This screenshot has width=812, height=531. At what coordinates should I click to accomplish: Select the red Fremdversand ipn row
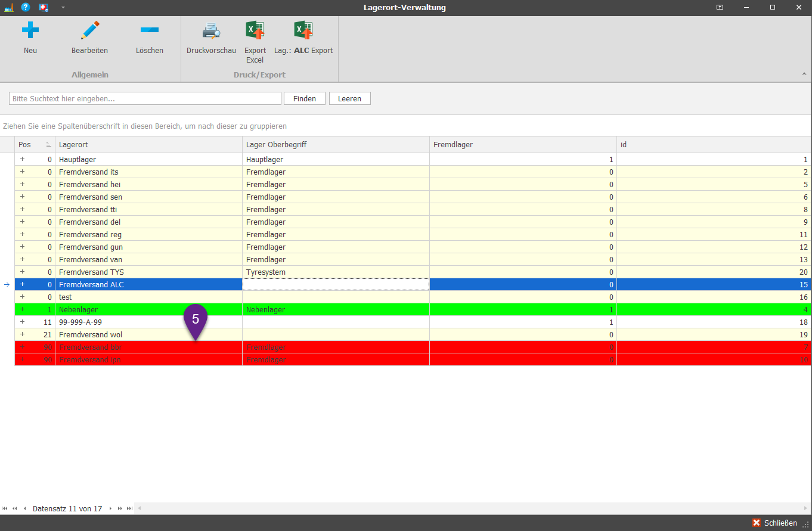click(x=413, y=360)
